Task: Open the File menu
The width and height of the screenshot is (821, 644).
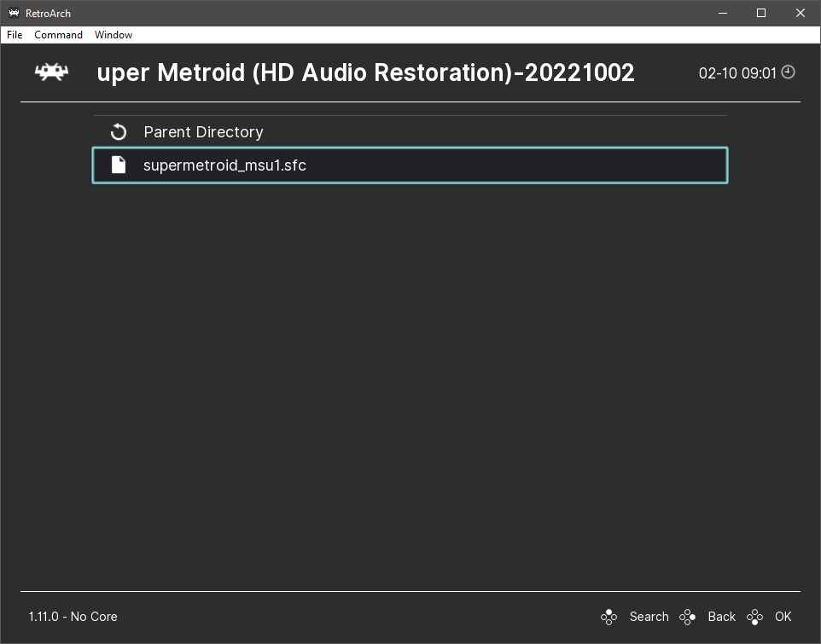Action: pyautogui.click(x=15, y=35)
